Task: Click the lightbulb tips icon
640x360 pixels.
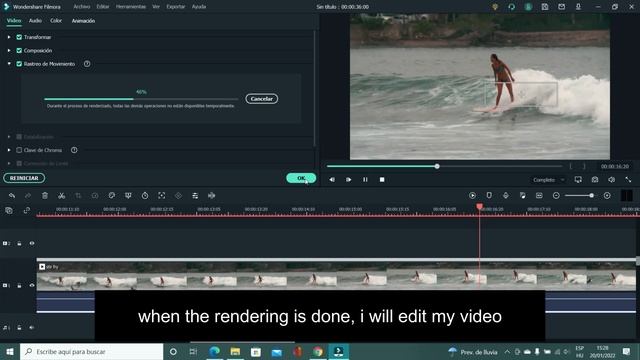Action: pyautogui.click(x=495, y=7)
